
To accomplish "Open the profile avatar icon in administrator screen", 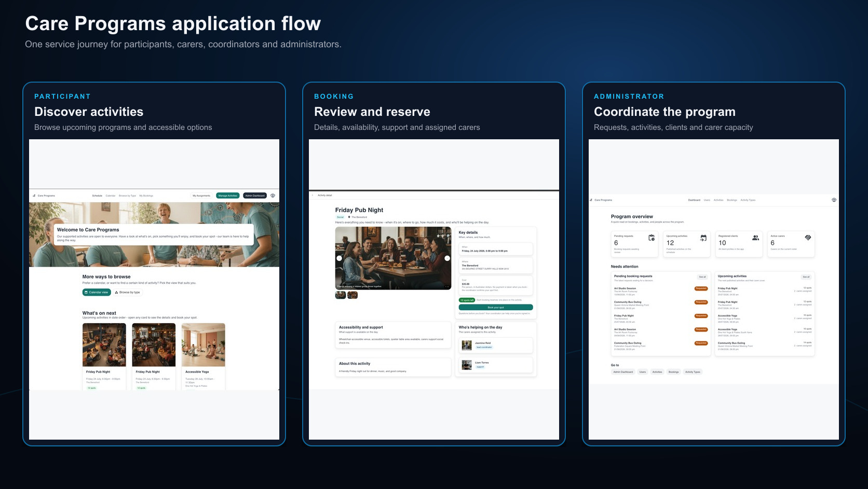I will 834,200.
